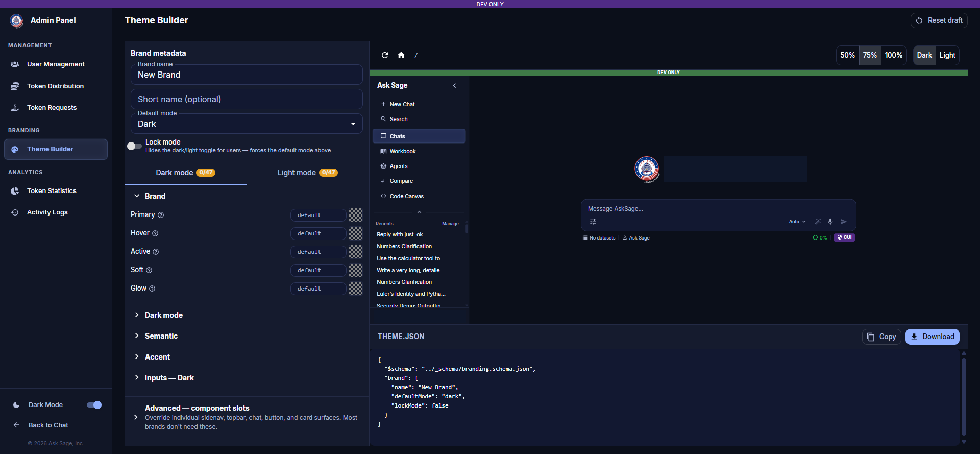
Task: Click the Admin Panel logo icon
Action: coord(16,20)
